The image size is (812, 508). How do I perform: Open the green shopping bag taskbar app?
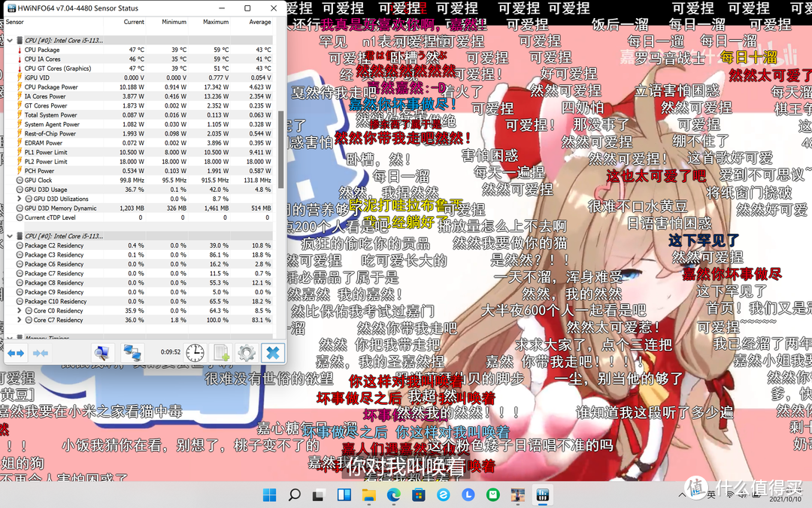[493, 495]
